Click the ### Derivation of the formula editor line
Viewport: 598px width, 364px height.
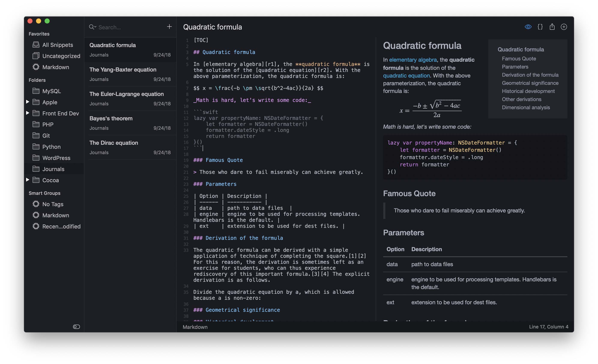coord(238,238)
